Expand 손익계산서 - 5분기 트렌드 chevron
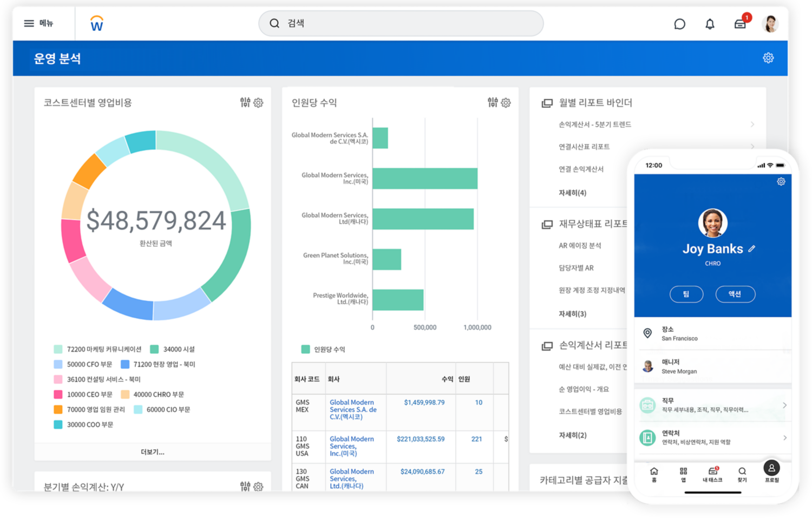This screenshot has height=524, width=812. [752, 125]
